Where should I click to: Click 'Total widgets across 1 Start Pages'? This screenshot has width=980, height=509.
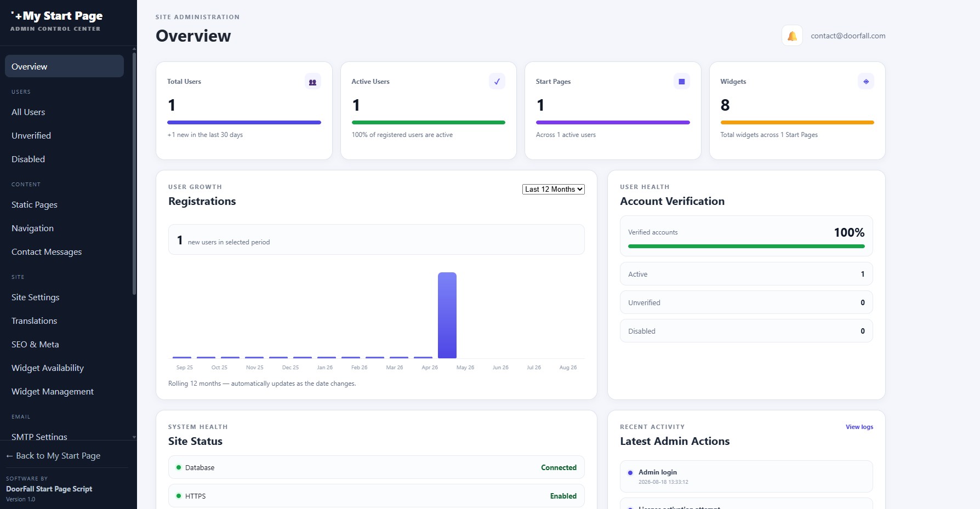769,135
